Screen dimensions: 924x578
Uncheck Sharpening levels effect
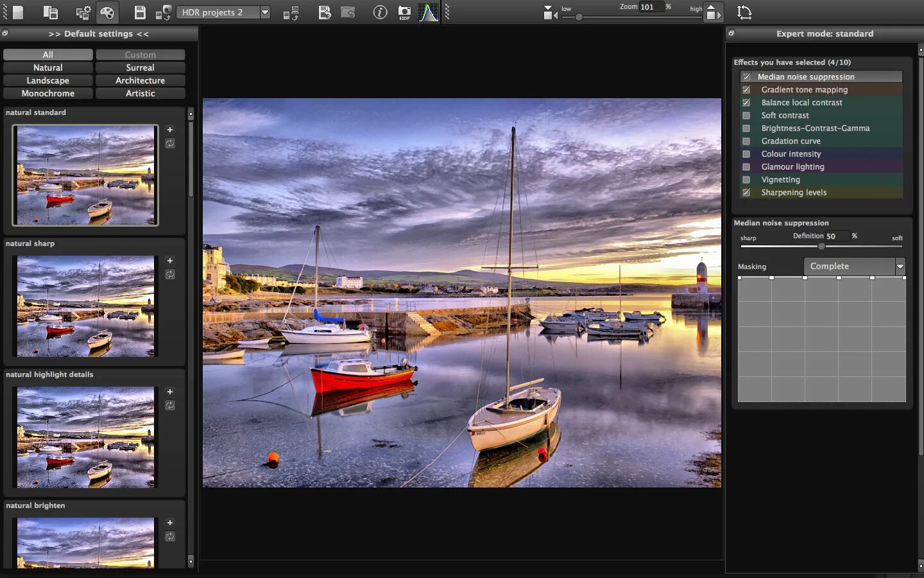click(x=746, y=192)
